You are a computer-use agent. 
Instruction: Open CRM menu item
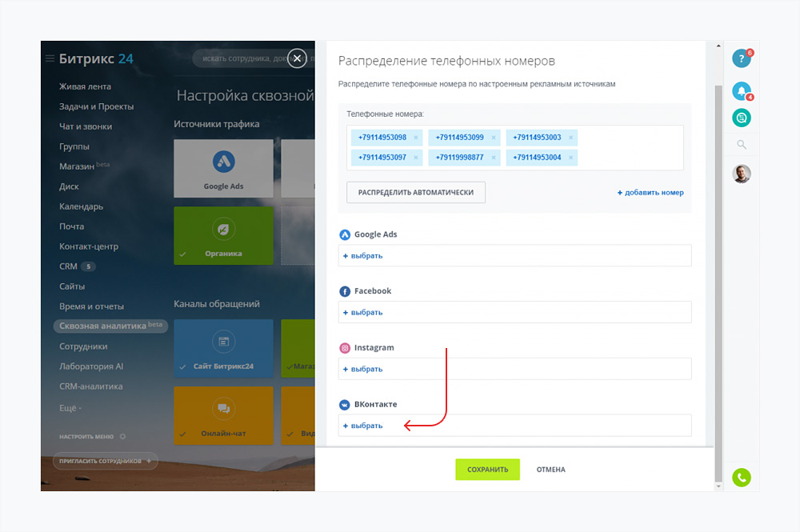pyautogui.click(x=68, y=266)
